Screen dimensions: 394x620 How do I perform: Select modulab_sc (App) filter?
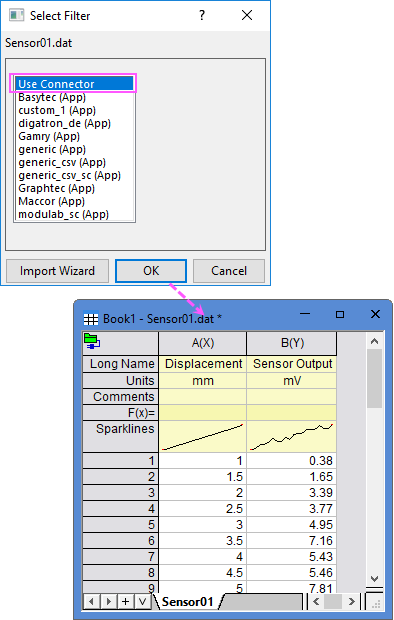click(74, 214)
